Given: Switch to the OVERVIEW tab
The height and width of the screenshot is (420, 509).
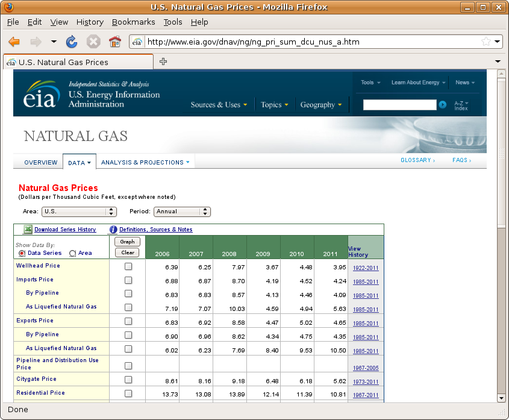Looking at the screenshot, I should click(x=41, y=163).
